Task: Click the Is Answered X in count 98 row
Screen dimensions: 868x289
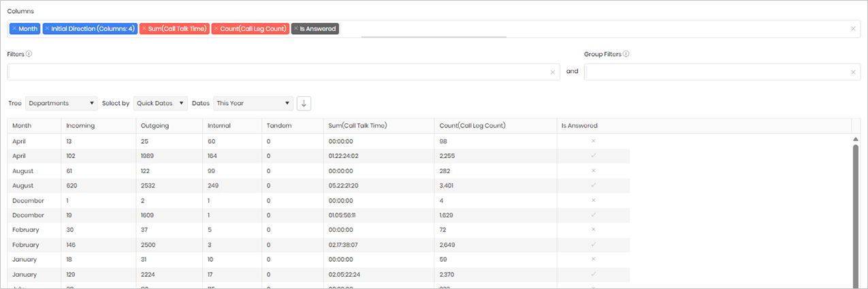Action: click(x=594, y=140)
